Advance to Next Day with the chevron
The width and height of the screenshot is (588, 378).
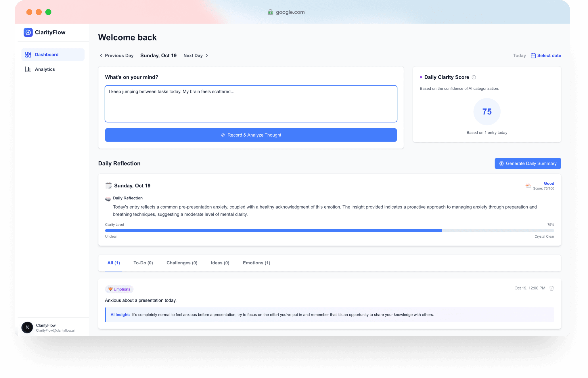click(x=207, y=55)
